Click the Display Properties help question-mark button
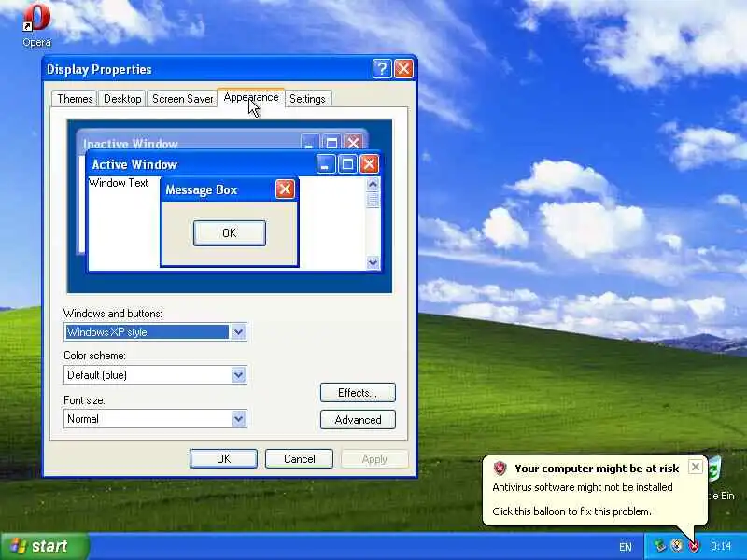 [x=382, y=69]
